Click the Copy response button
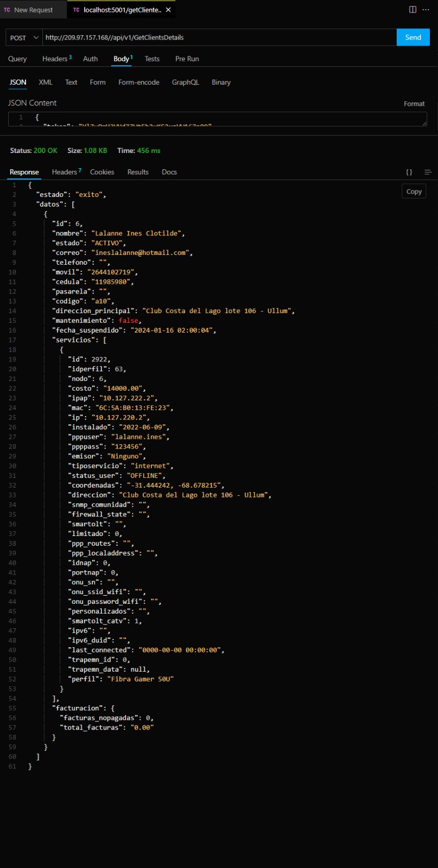The image size is (438, 868). click(414, 192)
